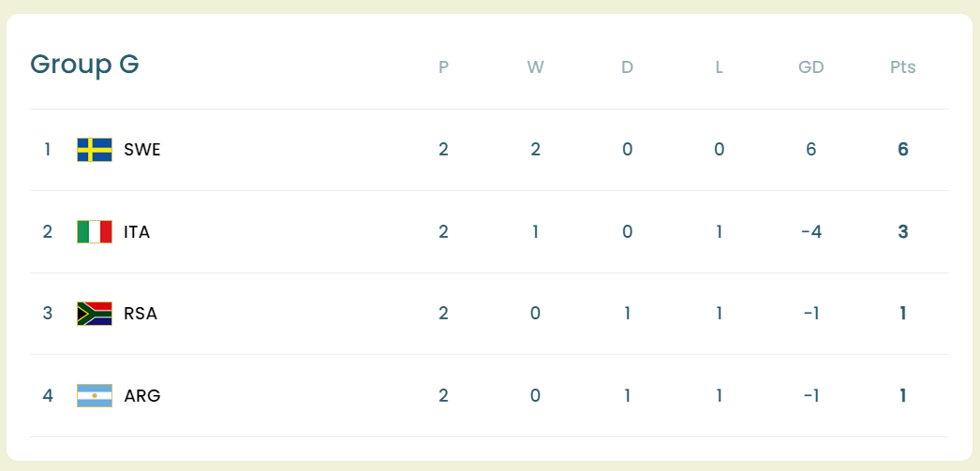The width and height of the screenshot is (980, 471).
Task: Click Sweden's points total of 6
Action: click(x=903, y=150)
